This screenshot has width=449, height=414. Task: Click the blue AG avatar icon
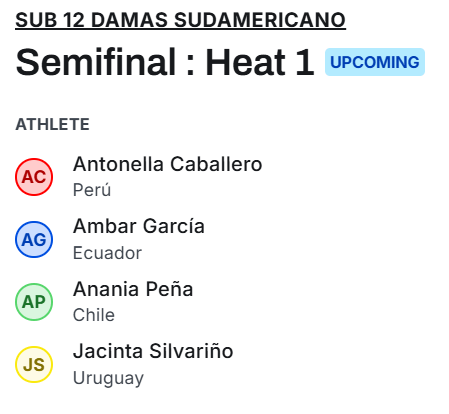(34, 239)
